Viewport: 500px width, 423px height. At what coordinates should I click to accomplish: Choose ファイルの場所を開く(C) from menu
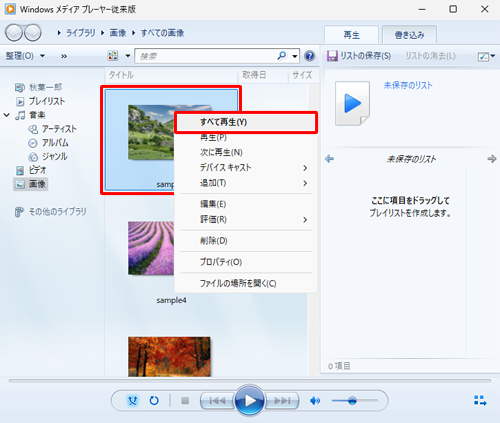pos(246,283)
